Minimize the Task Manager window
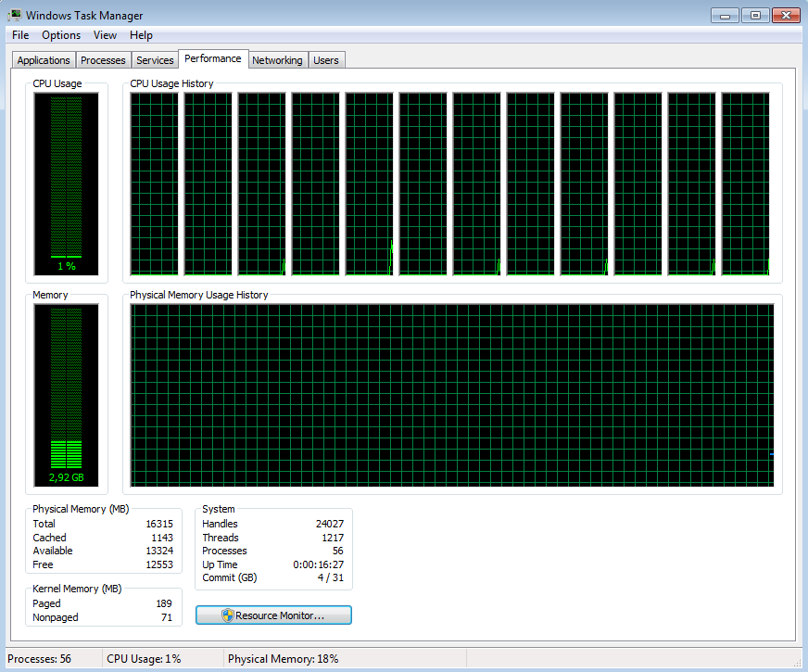 point(725,16)
